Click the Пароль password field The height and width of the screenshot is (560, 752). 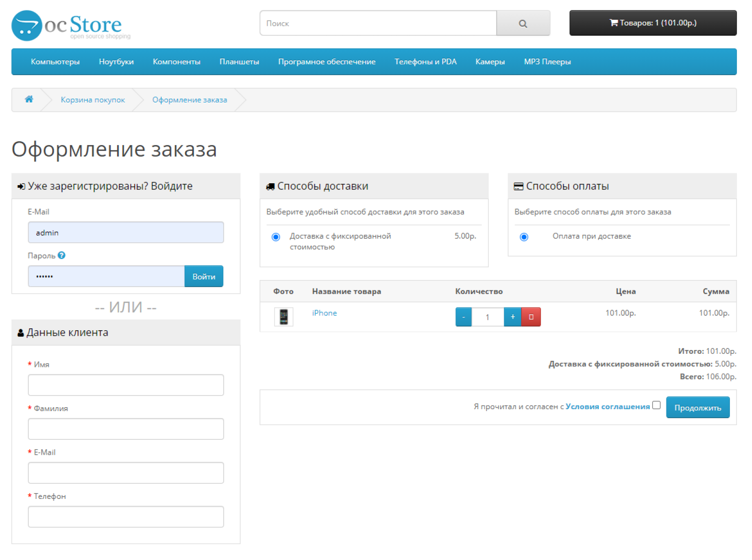tap(106, 276)
